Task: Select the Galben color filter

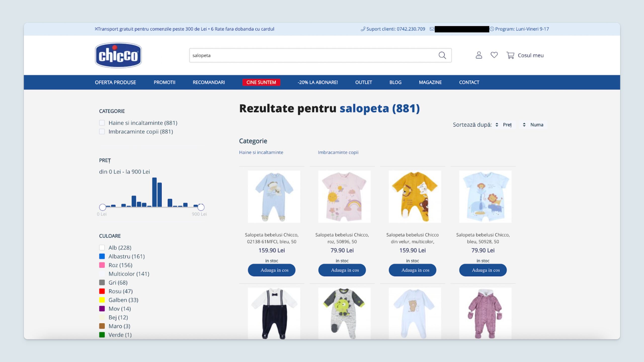Action: 102,300
